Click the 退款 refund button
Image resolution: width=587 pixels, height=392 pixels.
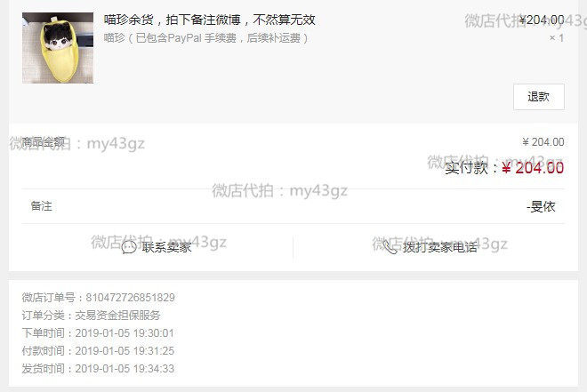click(539, 97)
